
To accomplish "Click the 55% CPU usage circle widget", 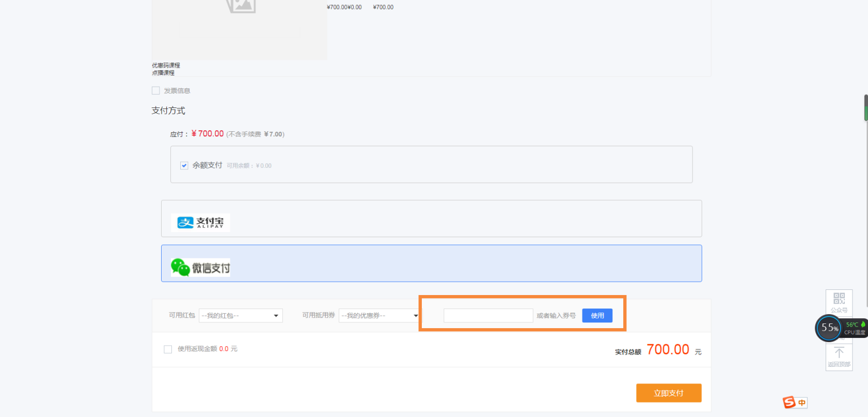I will coord(829,328).
